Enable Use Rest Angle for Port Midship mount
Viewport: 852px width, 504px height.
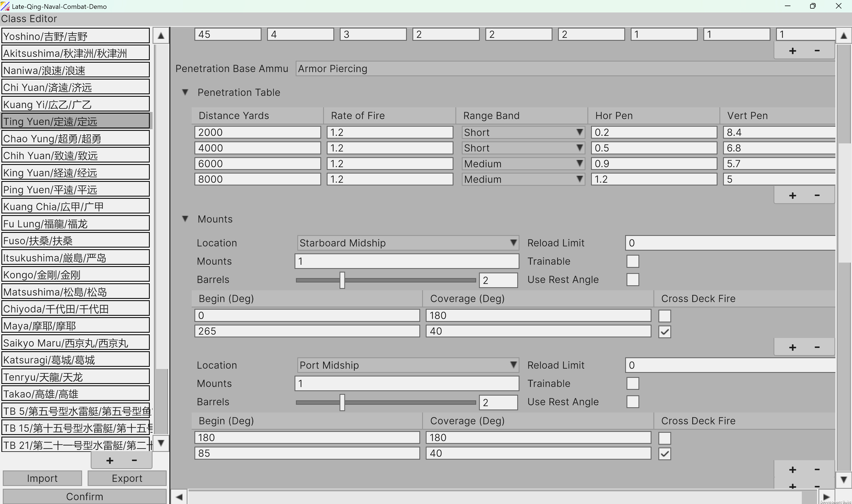pos(633,401)
